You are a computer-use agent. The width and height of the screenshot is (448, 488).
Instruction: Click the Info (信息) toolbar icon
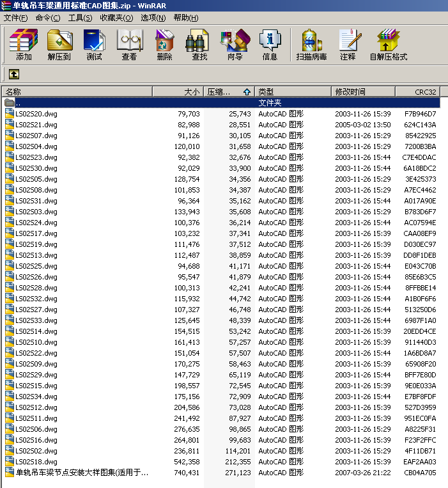coord(270,45)
